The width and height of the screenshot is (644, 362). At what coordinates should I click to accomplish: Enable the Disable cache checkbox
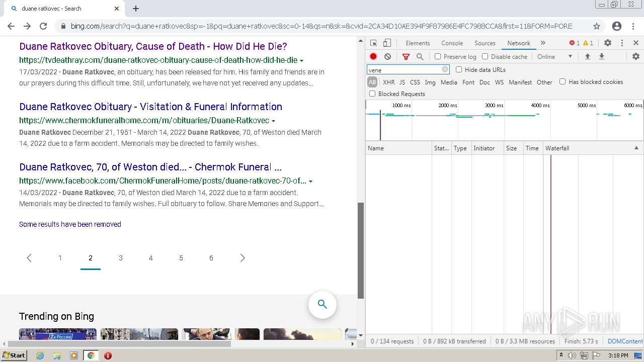pyautogui.click(x=485, y=57)
